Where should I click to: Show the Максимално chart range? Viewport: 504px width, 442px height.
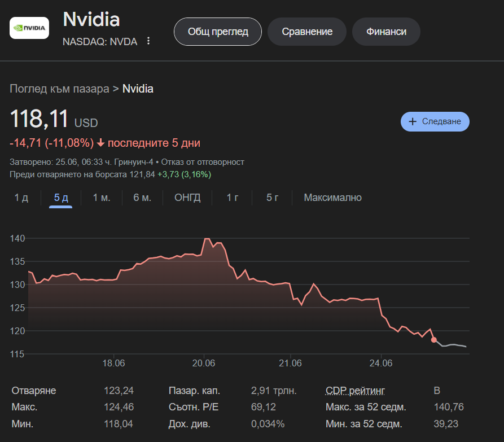[x=332, y=198]
